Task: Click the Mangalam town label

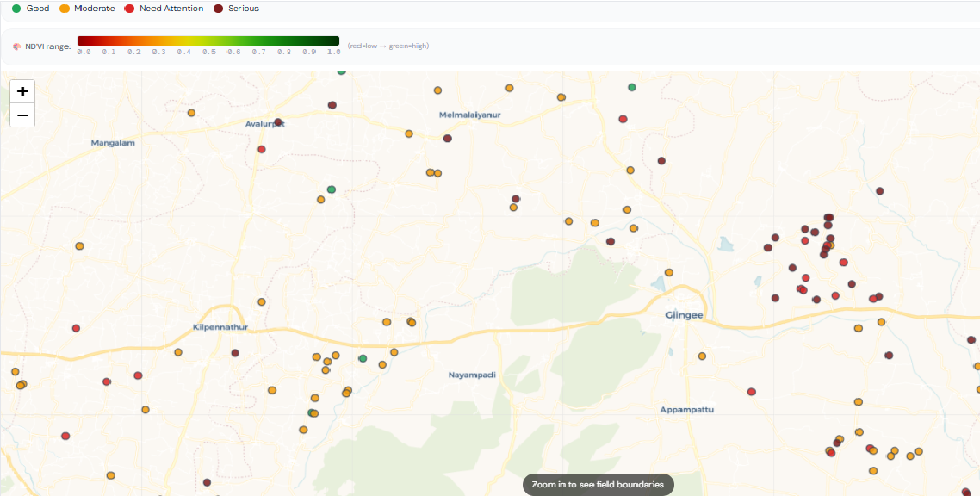Action: (113, 142)
